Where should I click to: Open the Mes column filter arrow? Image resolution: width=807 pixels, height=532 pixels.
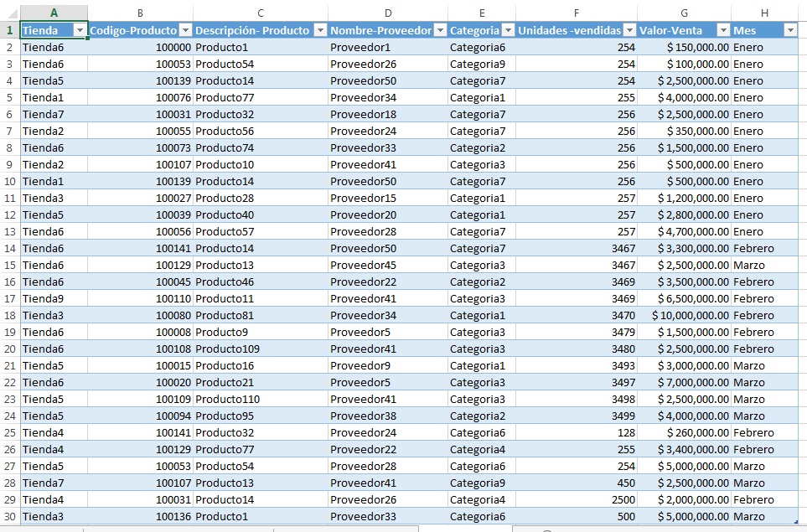[x=789, y=30]
